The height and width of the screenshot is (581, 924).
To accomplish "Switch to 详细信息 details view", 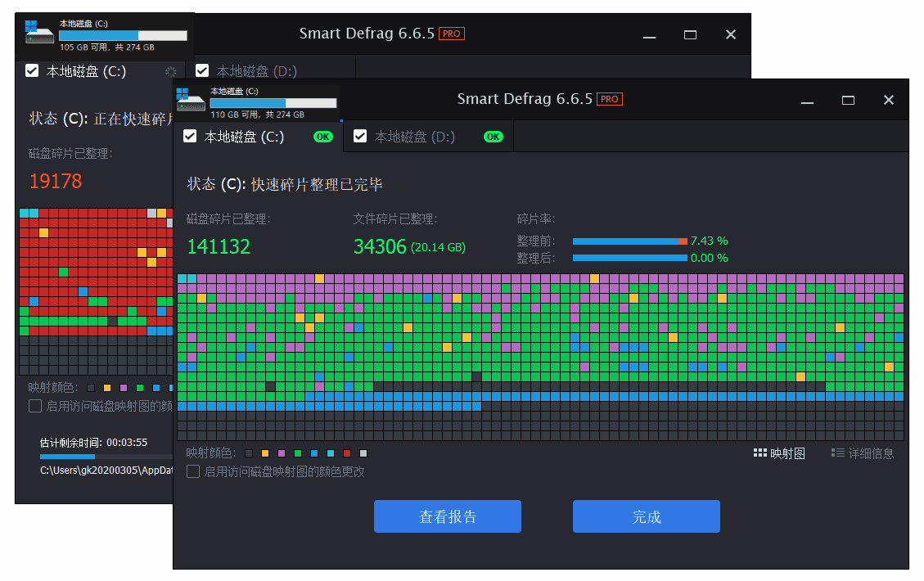I will click(x=863, y=453).
